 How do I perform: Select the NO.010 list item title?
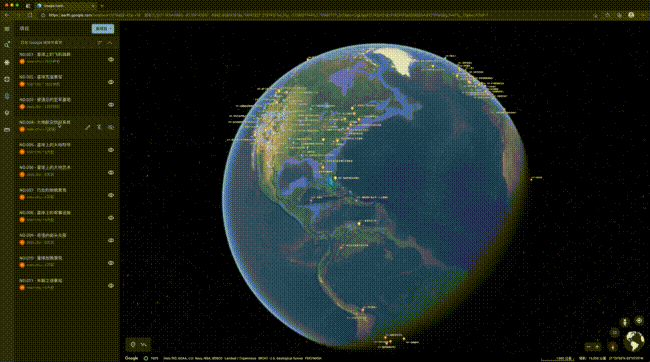(x=41, y=258)
